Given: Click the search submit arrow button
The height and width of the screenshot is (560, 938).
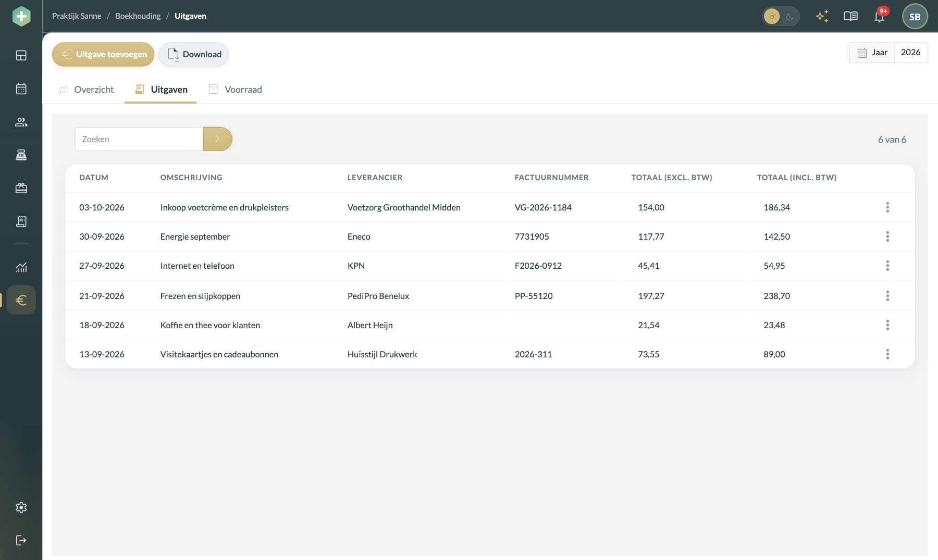Looking at the screenshot, I should (217, 139).
